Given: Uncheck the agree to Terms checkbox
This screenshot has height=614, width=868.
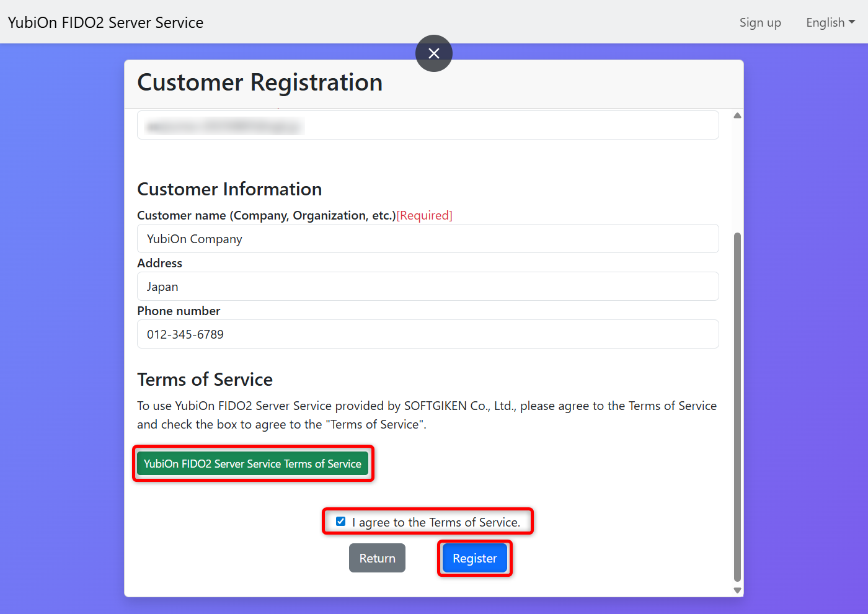Looking at the screenshot, I should (x=340, y=522).
